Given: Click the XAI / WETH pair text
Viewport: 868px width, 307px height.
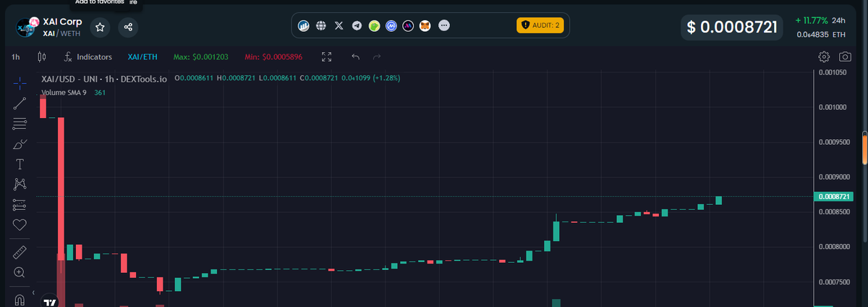Looking at the screenshot, I should (61, 34).
